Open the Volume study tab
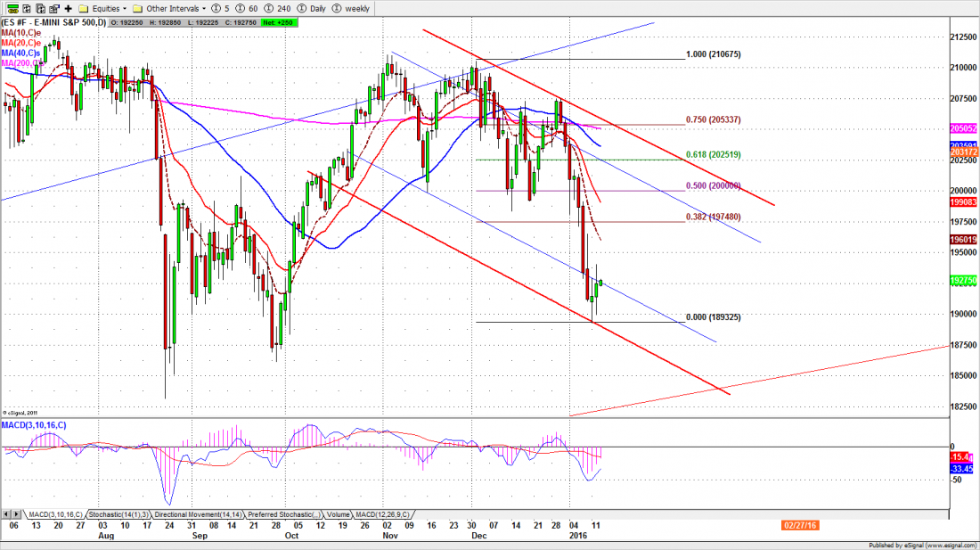The height and width of the screenshot is (550, 980). tap(339, 515)
